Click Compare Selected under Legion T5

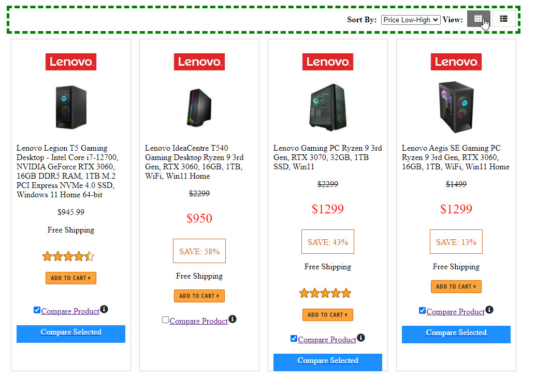coord(71,332)
